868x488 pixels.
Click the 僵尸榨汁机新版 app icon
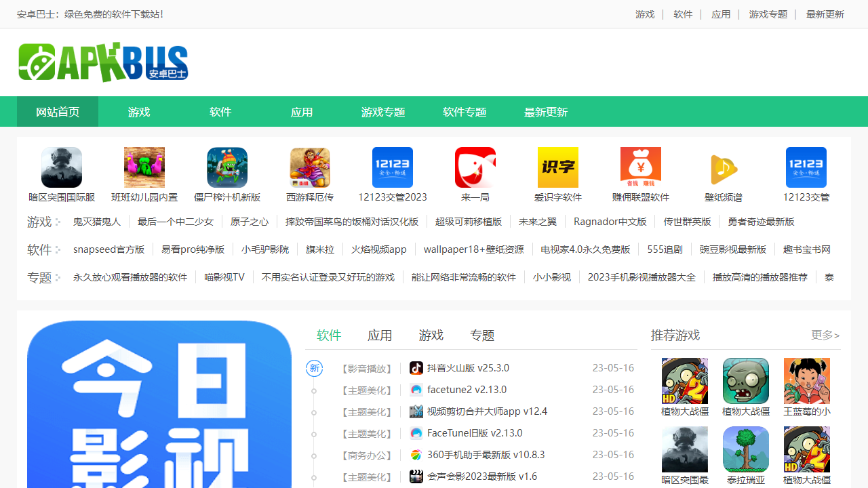click(227, 167)
